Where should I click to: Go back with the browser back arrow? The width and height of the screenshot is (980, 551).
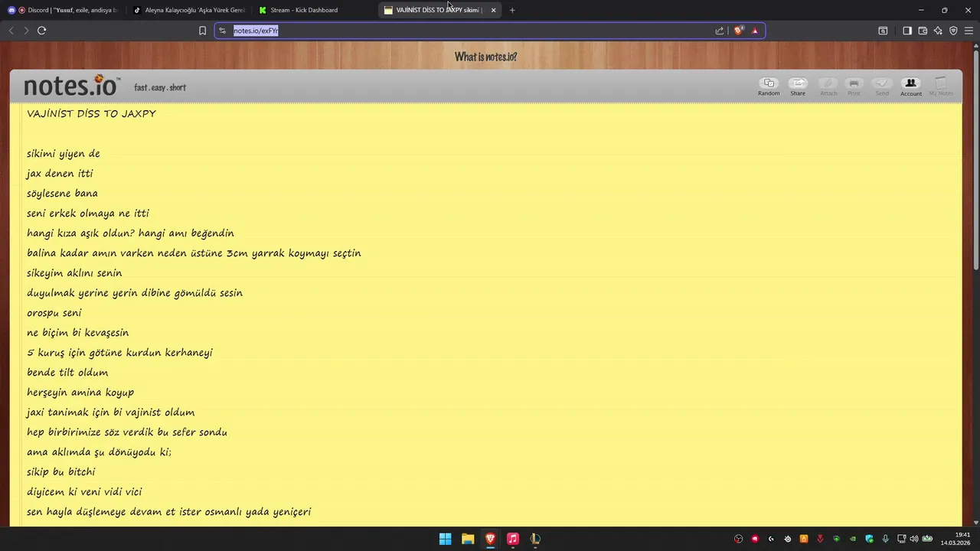[11, 31]
